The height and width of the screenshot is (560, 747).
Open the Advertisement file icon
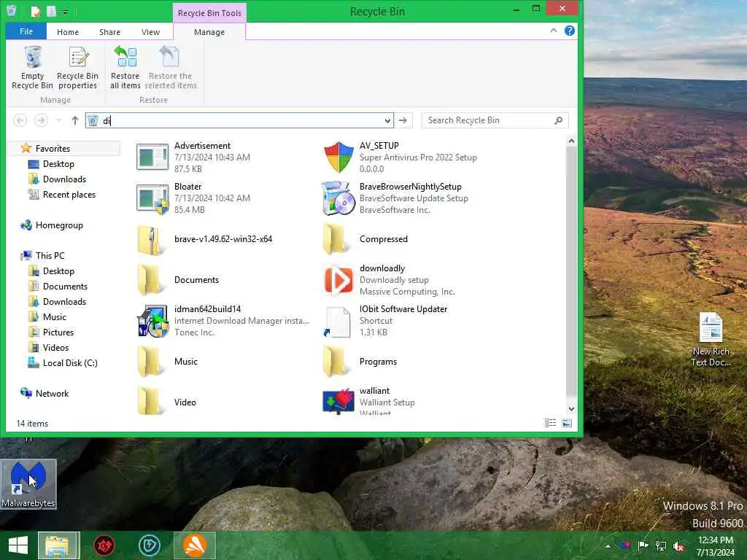(x=152, y=157)
